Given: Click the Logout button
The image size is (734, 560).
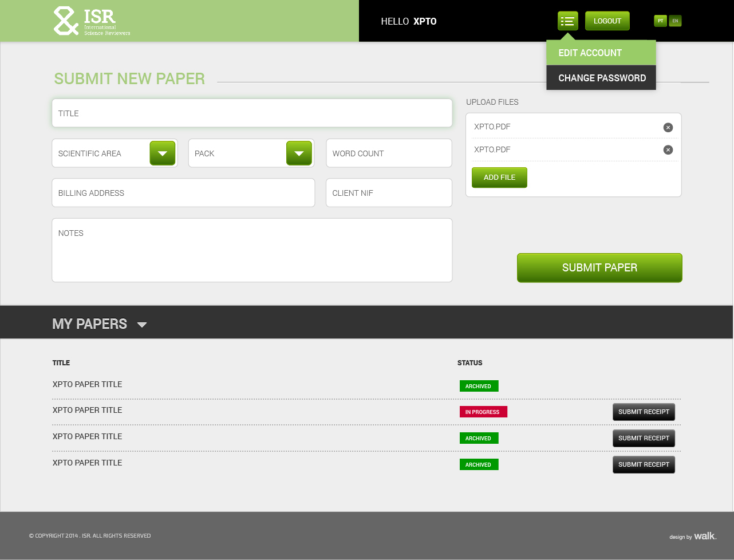Looking at the screenshot, I should pyautogui.click(x=607, y=21).
